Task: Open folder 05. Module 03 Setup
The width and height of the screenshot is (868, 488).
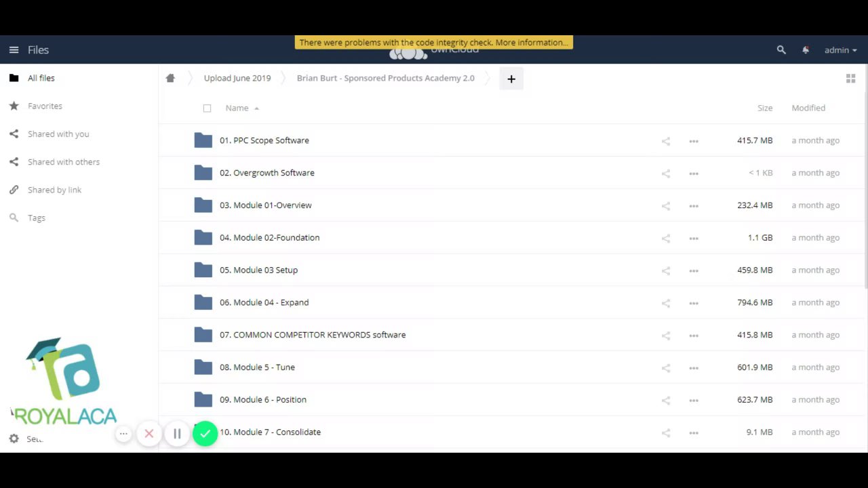Action: pyautogui.click(x=259, y=270)
